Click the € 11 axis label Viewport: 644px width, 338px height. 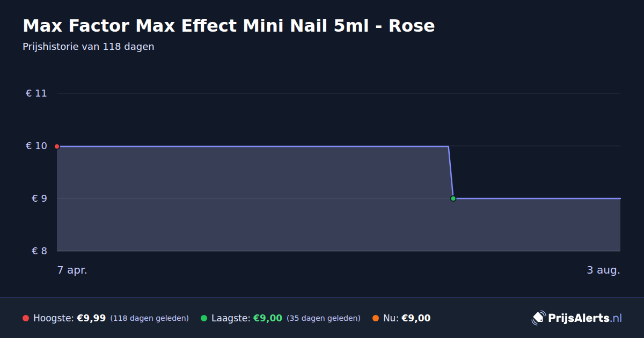click(36, 93)
